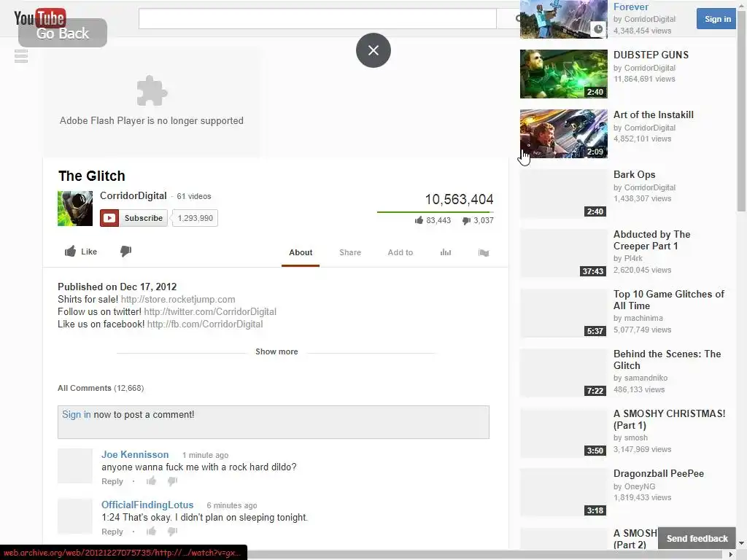This screenshot has height=560, width=747.
Task: Click the Flash plugin puzzle-piece icon
Action: tap(152, 90)
